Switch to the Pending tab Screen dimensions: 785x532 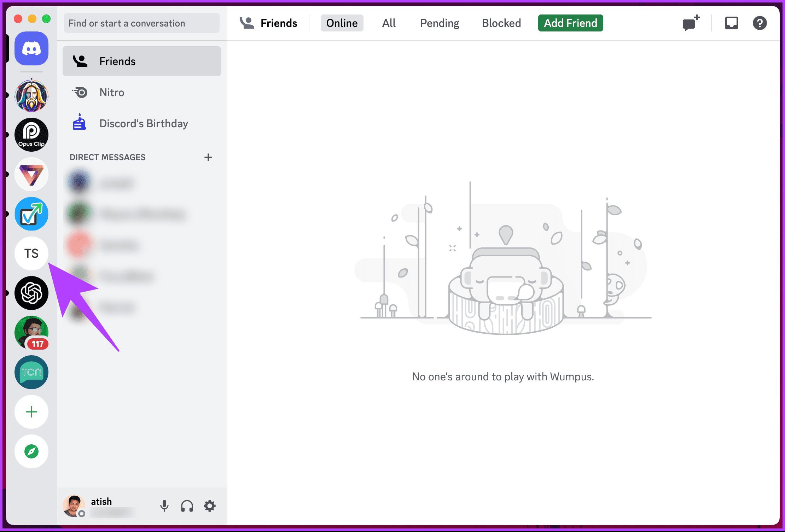[440, 23]
